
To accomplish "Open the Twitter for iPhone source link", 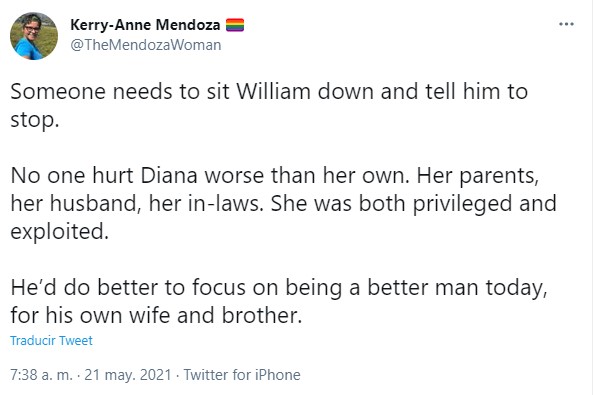I will click(242, 375).
